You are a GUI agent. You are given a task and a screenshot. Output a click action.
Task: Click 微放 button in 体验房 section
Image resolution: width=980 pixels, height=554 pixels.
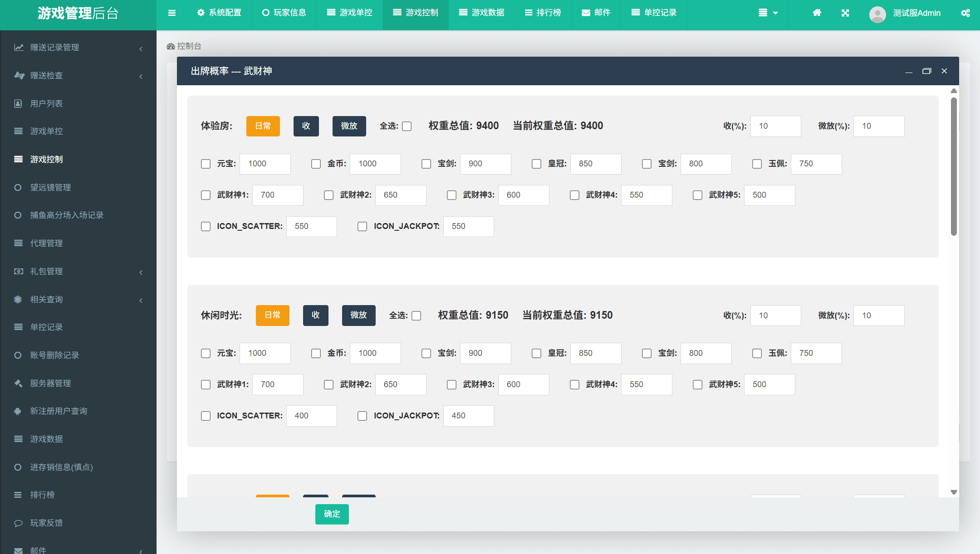point(349,126)
